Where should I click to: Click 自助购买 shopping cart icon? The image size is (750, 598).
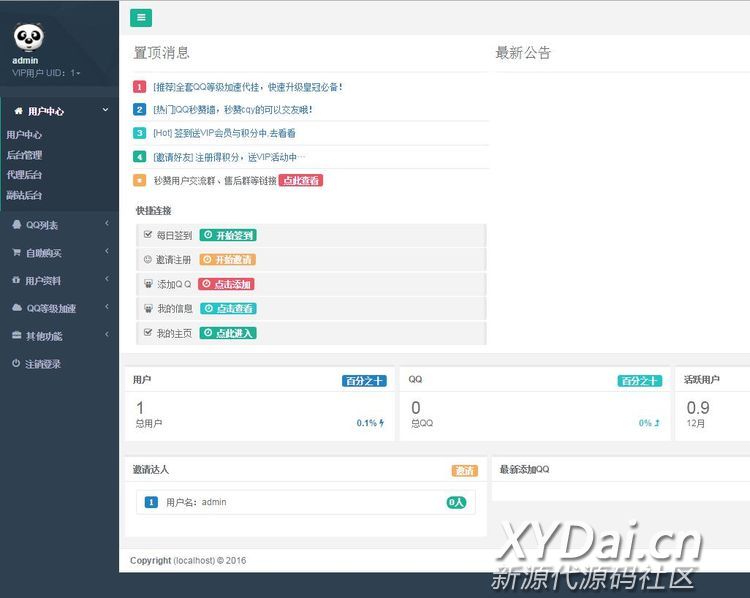17,252
